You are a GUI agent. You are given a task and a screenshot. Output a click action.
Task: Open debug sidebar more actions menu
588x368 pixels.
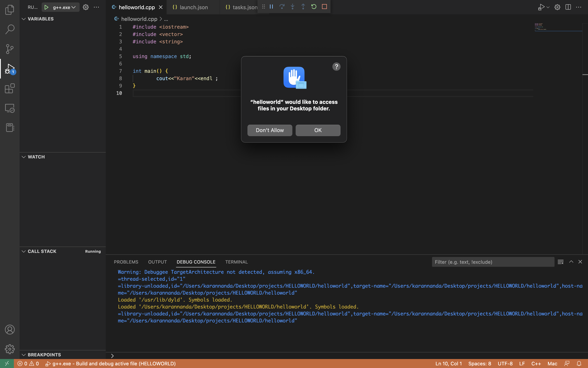96,7
